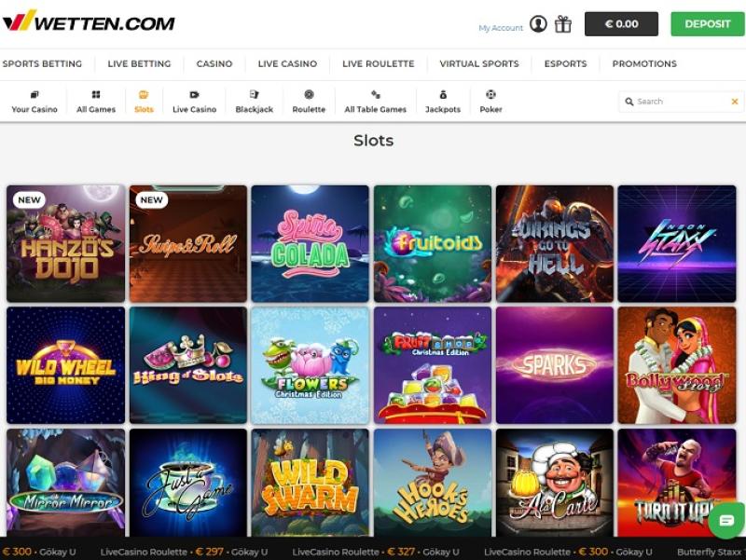Open the user profile icon

(x=538, y=24)
